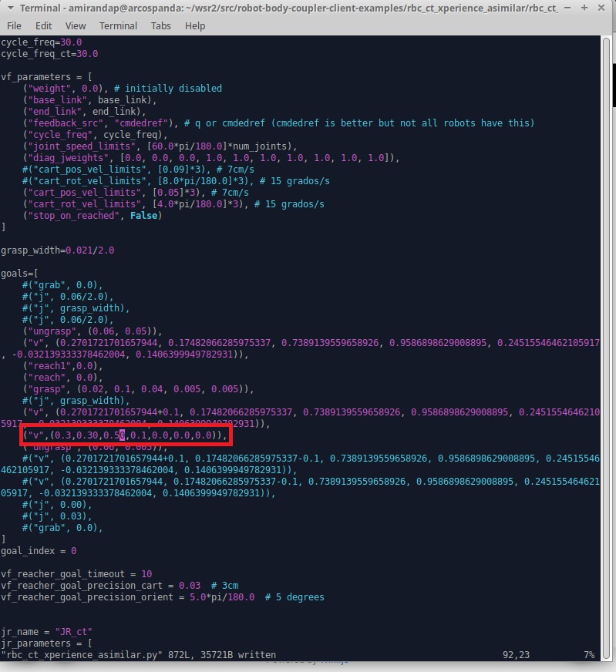Open the View menu
616x672 pixels.
(x=75, y=25)
